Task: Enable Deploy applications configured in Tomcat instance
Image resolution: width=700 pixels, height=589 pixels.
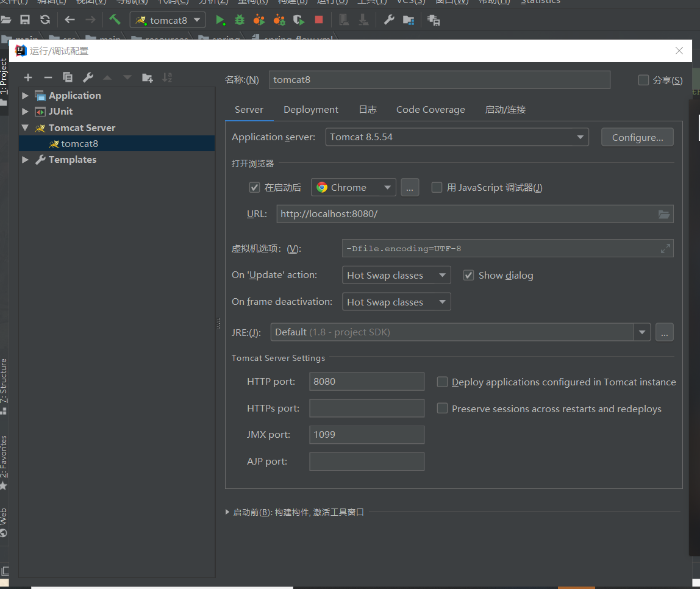Action: coord(442,382)
